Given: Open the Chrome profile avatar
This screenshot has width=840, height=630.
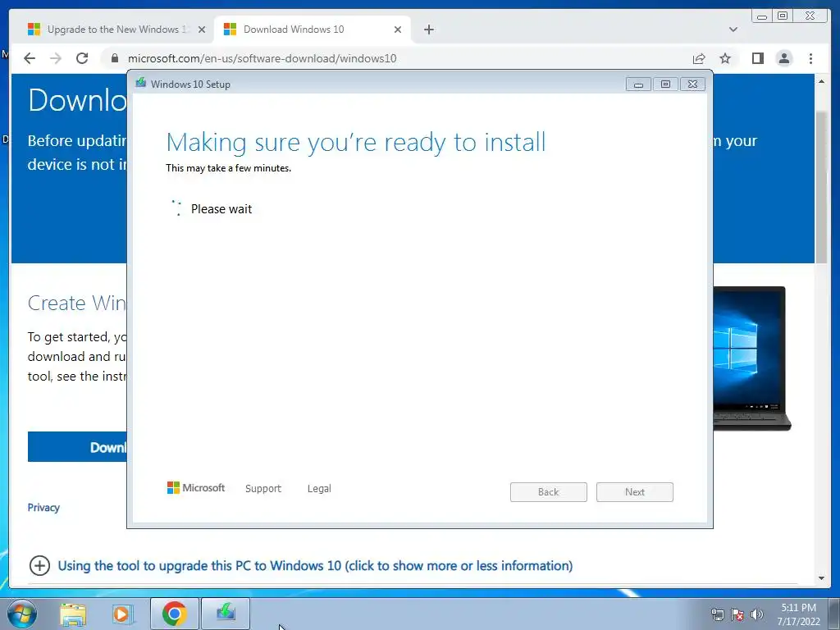Looking at the screenshot, I should [784, 58].
